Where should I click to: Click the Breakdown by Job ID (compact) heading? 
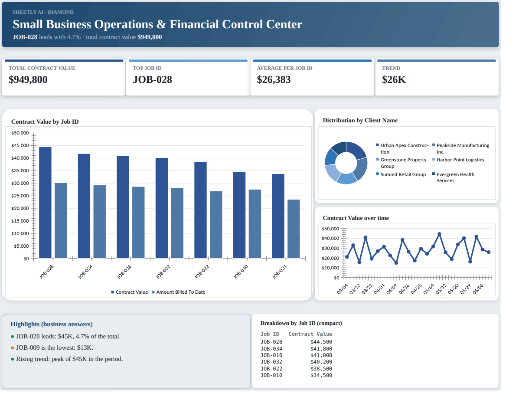pyautogui.click(x=301, y=323)
